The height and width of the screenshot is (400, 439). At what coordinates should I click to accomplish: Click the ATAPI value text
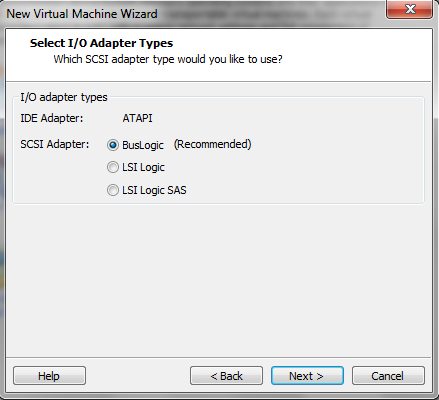coord(137,118)
